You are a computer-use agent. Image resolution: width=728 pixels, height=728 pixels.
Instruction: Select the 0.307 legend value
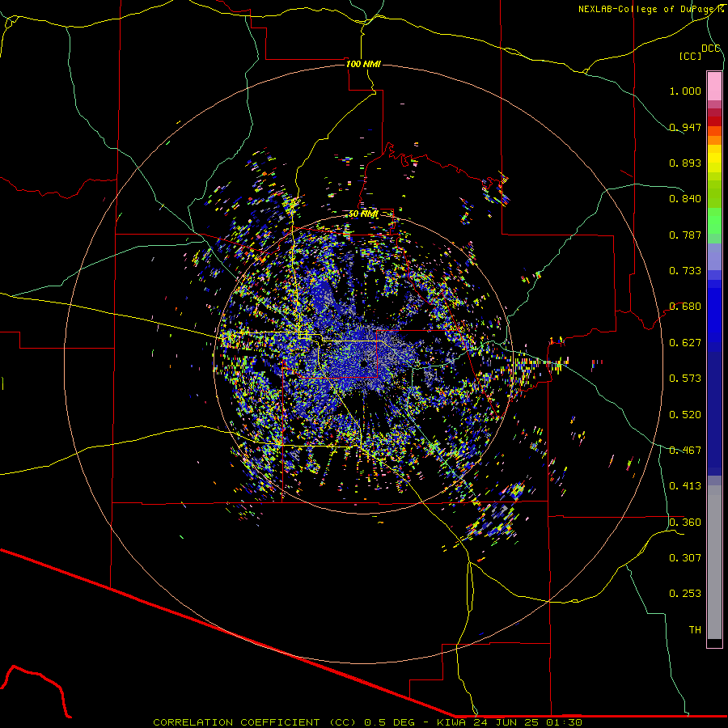tap(685, 558)
